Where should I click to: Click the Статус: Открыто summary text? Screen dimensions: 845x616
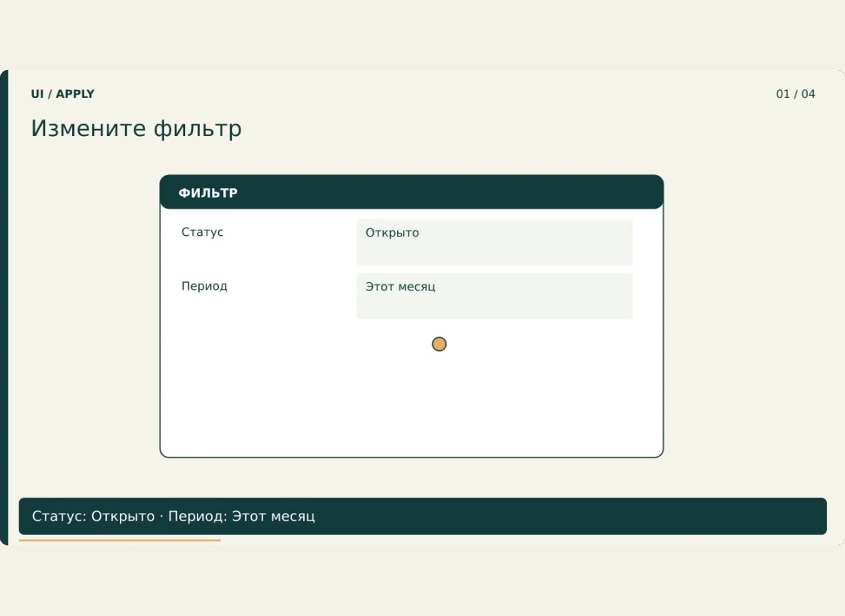coord(93,516)
